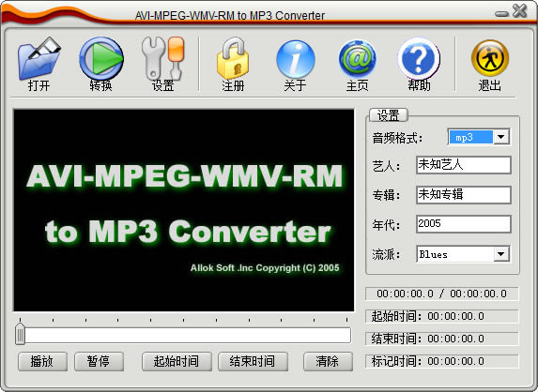Close the converter window
Viewport: 538px width, 392px height.
519,11
